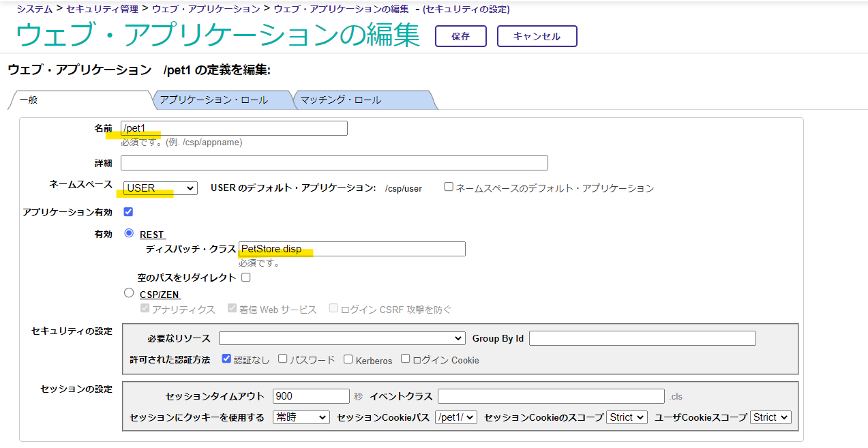868x448 pixels.
Task: Expand the 必要なリソース dropdown
Action: 342,338
